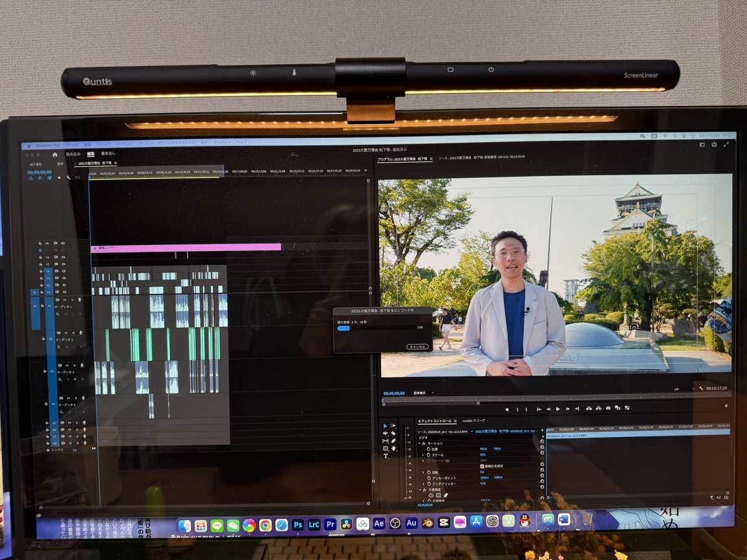Click the pink adjustment layer clip
Image resolution: width=747 pixels, height=560 pixels.
(x=186, y=248)
